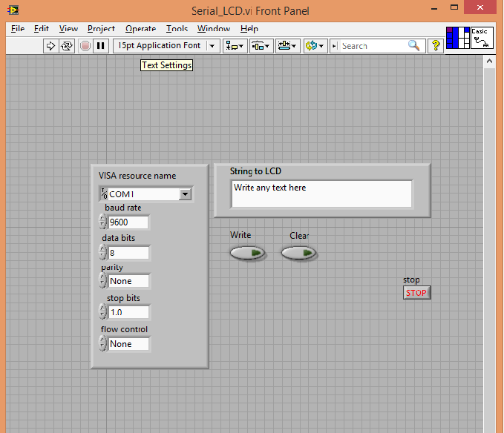
Task: Click the Clear label text
Action: point(299,236)
